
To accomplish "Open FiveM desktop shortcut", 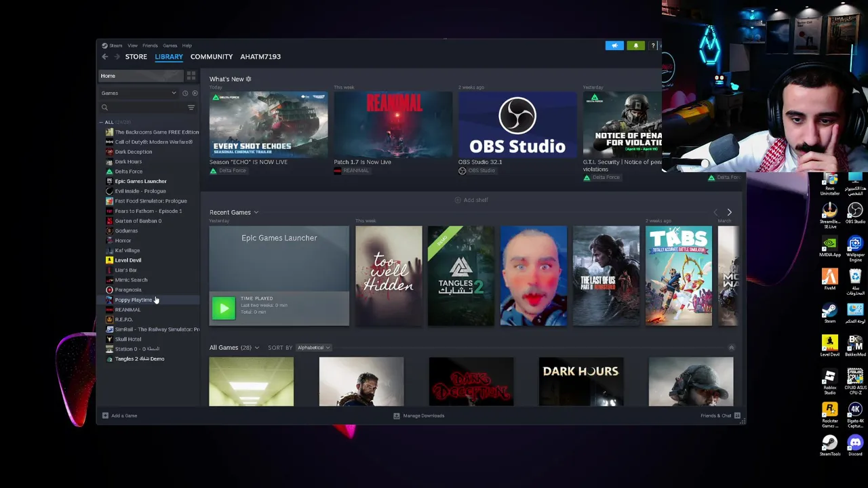I will coord(829,279).
